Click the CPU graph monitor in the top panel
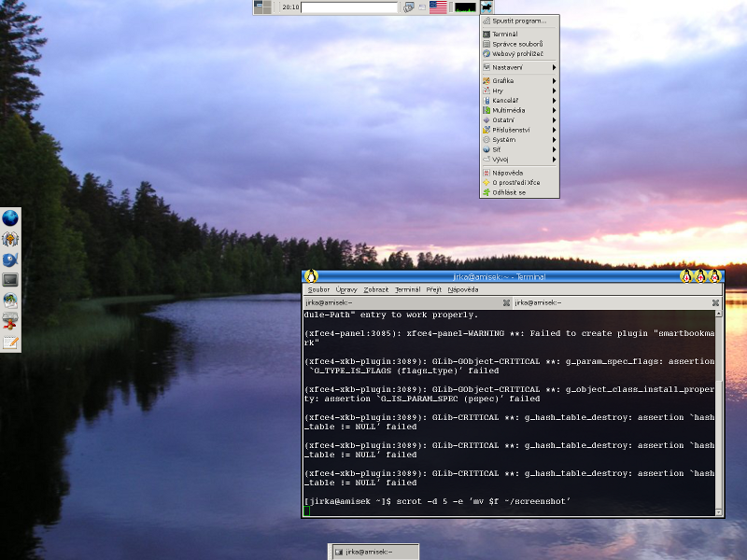 coord(464,7)
